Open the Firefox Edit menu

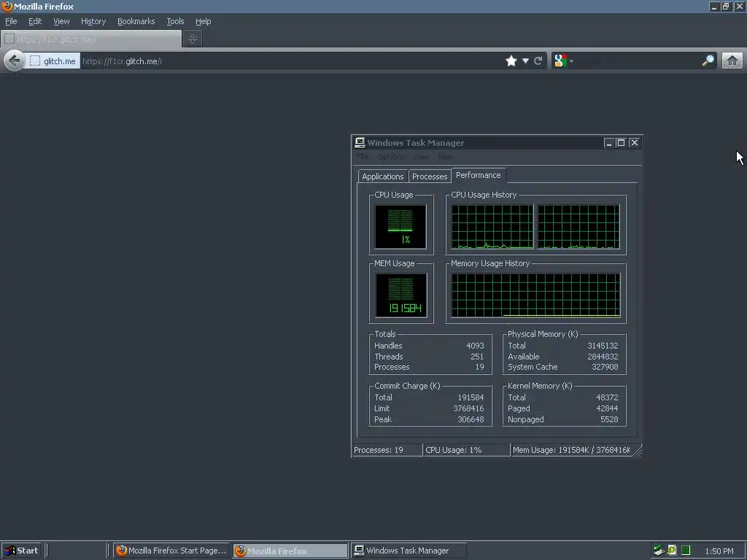pyautogui.click(x=35, y=21)
